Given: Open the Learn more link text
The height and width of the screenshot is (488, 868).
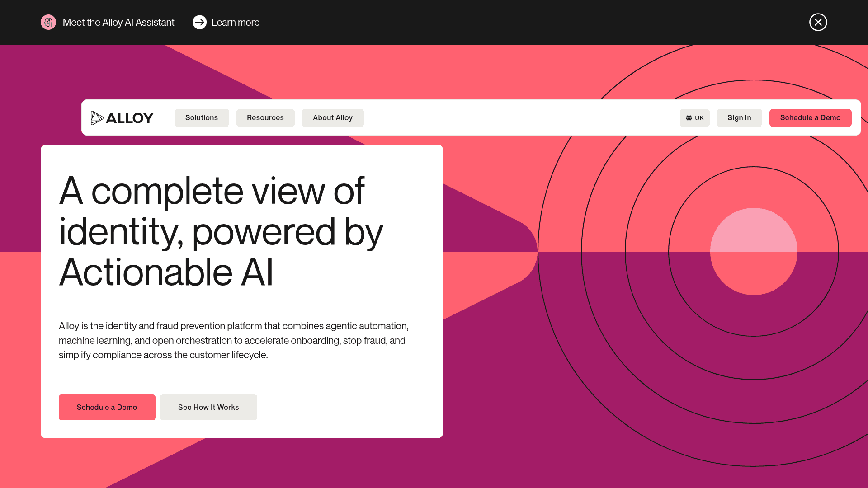Looking at the screenshot, I should (236, 23).
